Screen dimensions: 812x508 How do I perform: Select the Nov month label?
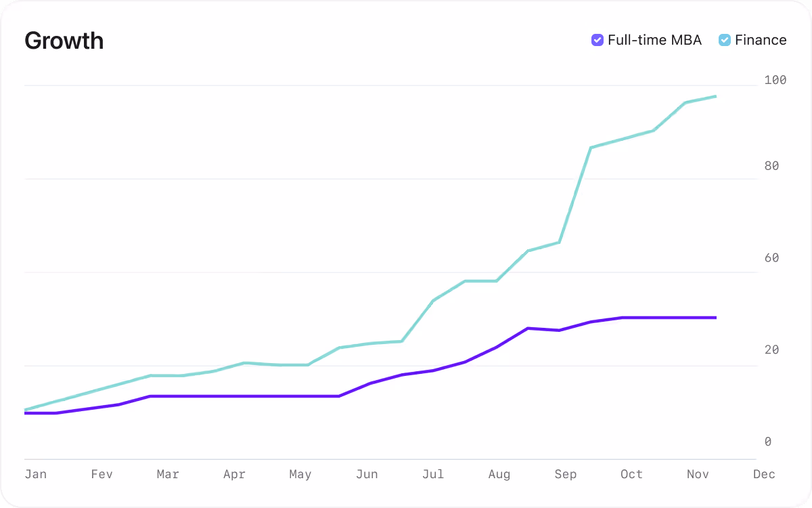point(698,474)
